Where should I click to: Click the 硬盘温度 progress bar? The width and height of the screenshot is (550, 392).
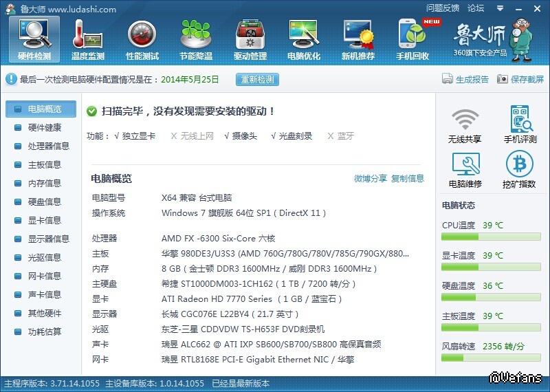tap(491, 297)
